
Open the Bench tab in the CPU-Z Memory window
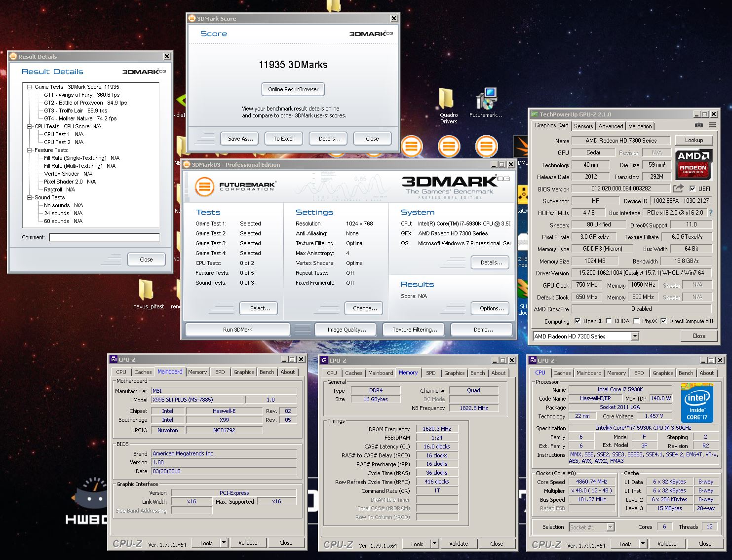[x=477, y=373]
